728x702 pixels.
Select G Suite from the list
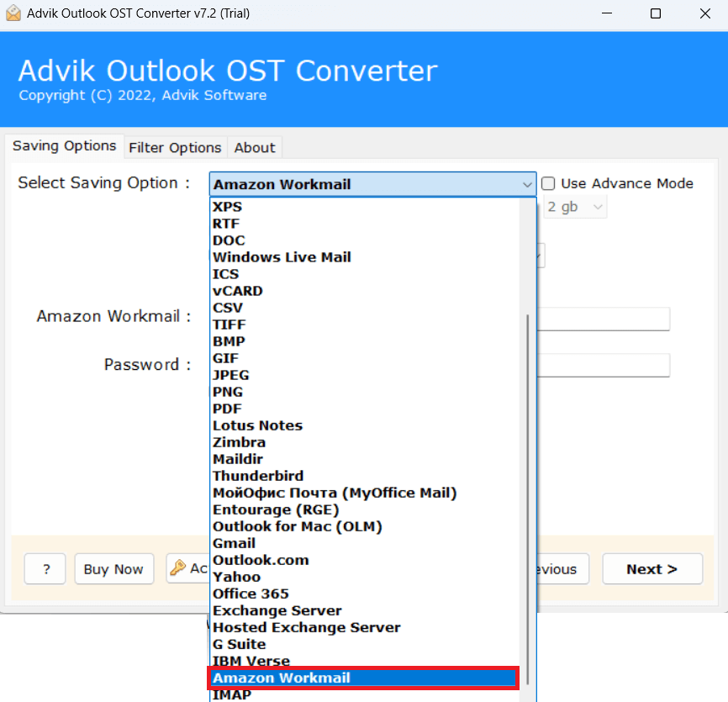[x=365, y=644]
